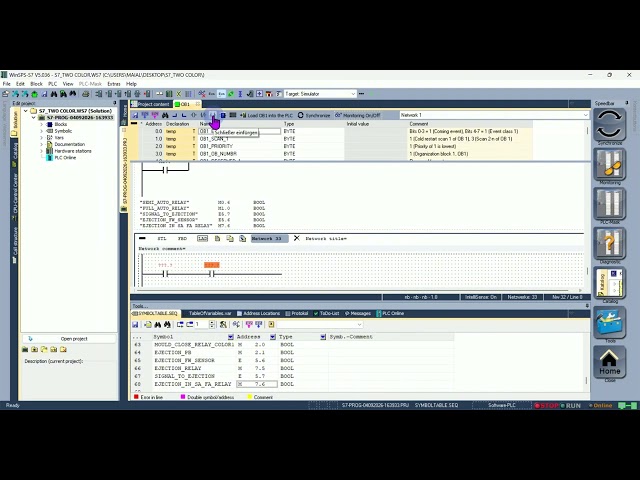The height and width of the screenshot is (480, 640).
Task: Switch network view to STL
Action: [162, 239]
